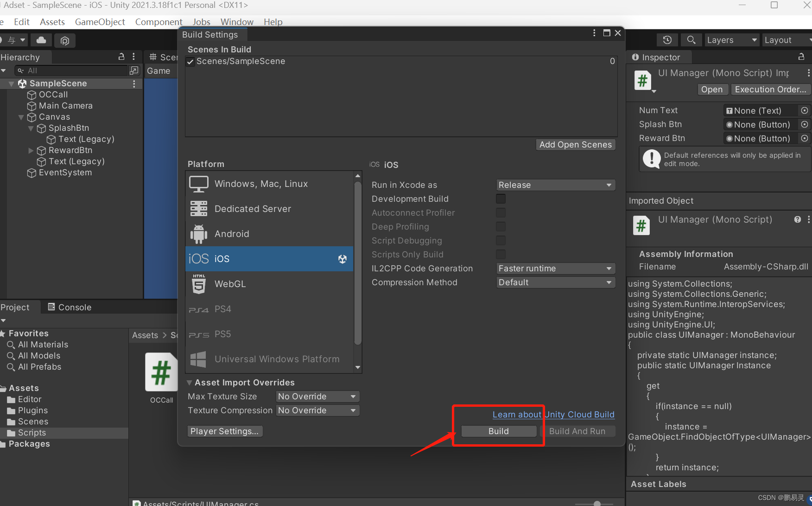Open the Layers dropdown
Screen dimensions: 812x506
[732, 40]
